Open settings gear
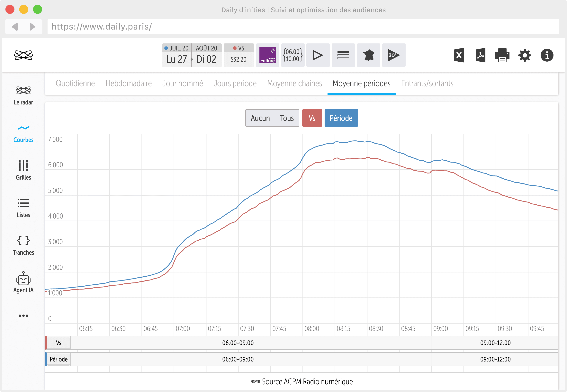 coord(525,55)
